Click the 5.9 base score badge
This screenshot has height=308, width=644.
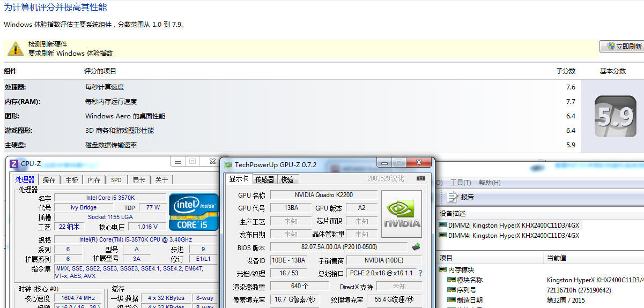pos(615,117)
